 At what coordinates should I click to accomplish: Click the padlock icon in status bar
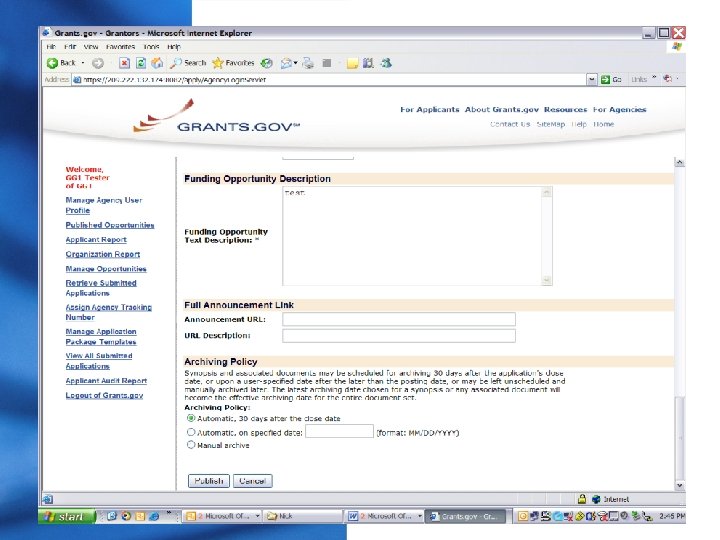[582, 499]
